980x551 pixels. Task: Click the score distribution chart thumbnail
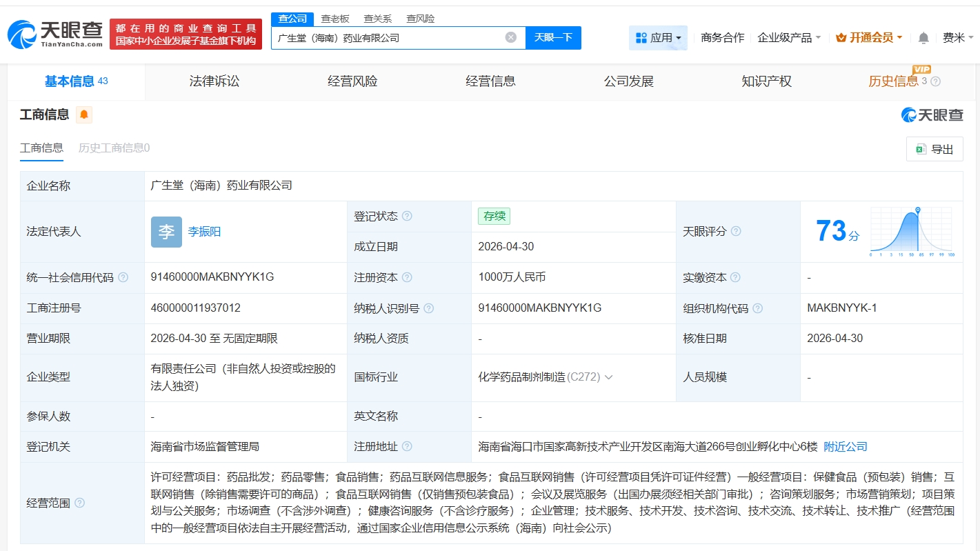click(x=911, y=232)
